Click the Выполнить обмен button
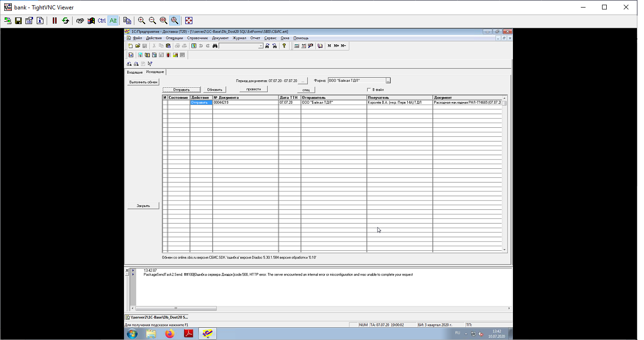Image resolution: width=644 pixels, height=340 pixels. [x=143, y=82]
